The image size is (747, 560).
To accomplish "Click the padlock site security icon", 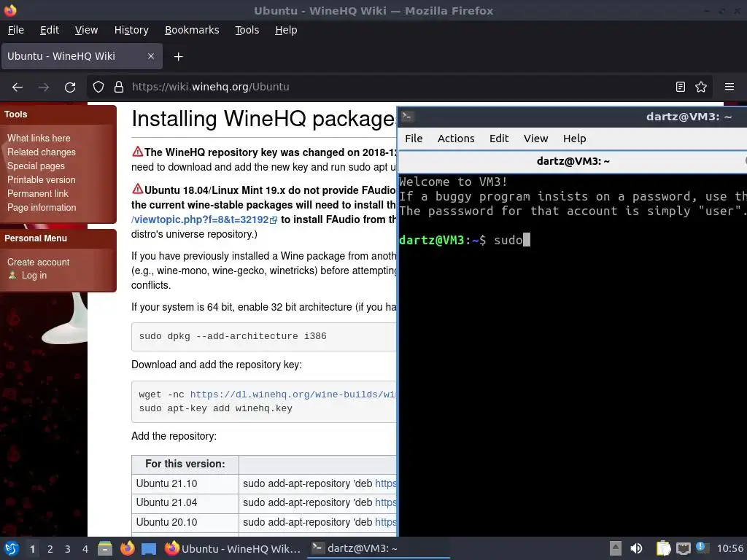I will point(119,87).
